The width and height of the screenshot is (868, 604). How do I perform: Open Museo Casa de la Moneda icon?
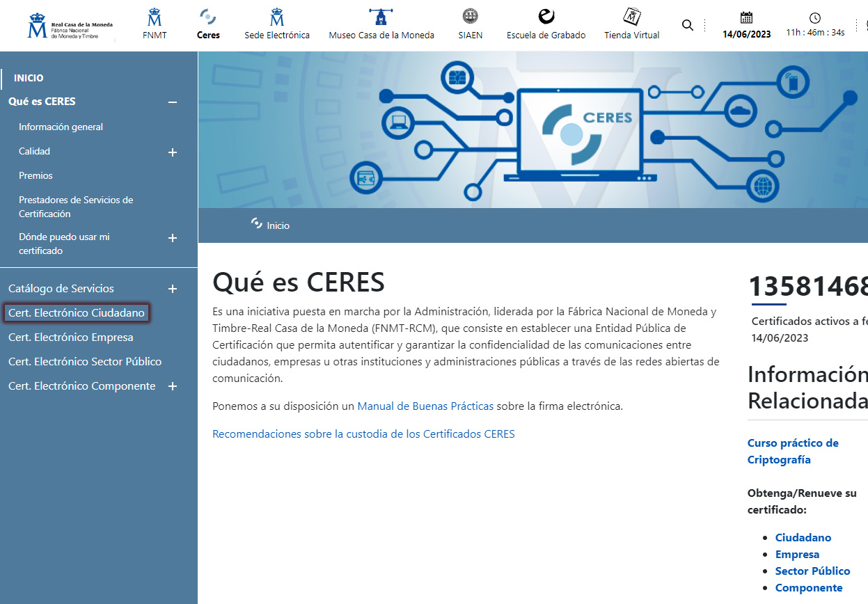pos(381,17)
